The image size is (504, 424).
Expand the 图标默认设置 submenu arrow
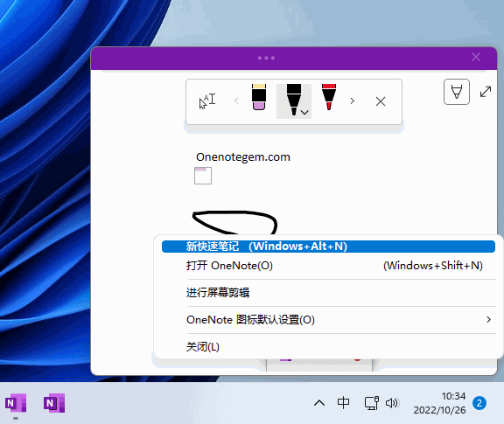488,320
